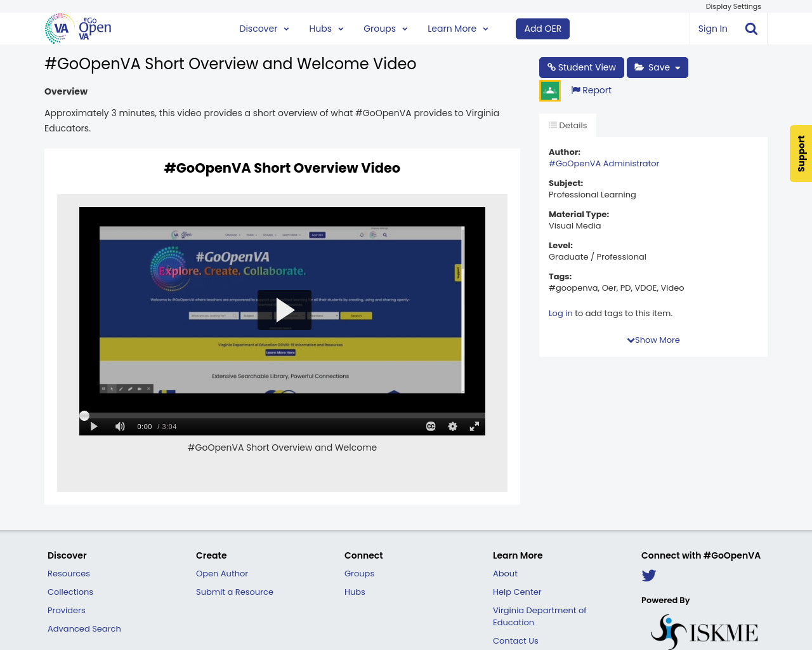Play the overview video
This screenshot has height=650, width=812.
click(284, 310)
